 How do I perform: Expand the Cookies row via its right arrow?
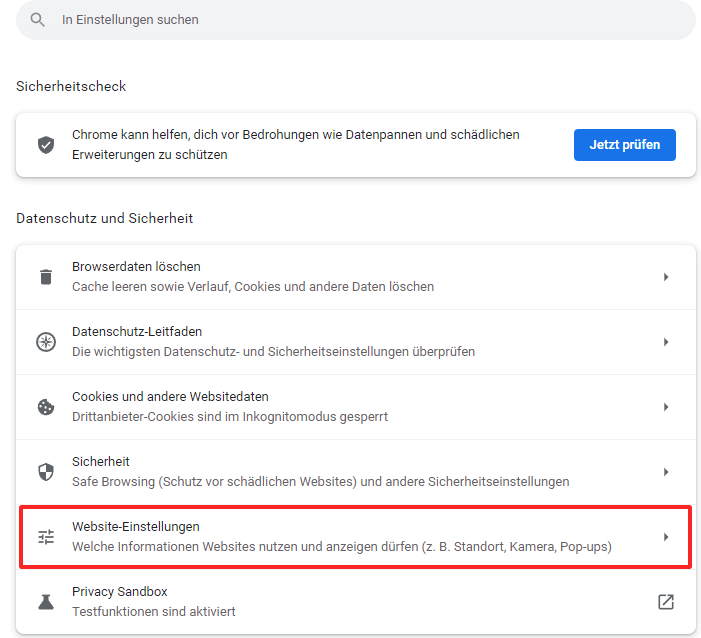pyautogui.click(x=666, y=407)
